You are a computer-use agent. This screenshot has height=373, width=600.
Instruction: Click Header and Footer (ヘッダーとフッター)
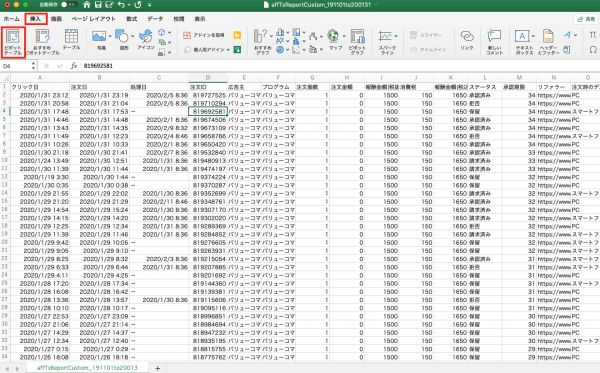tap(548, 41)
